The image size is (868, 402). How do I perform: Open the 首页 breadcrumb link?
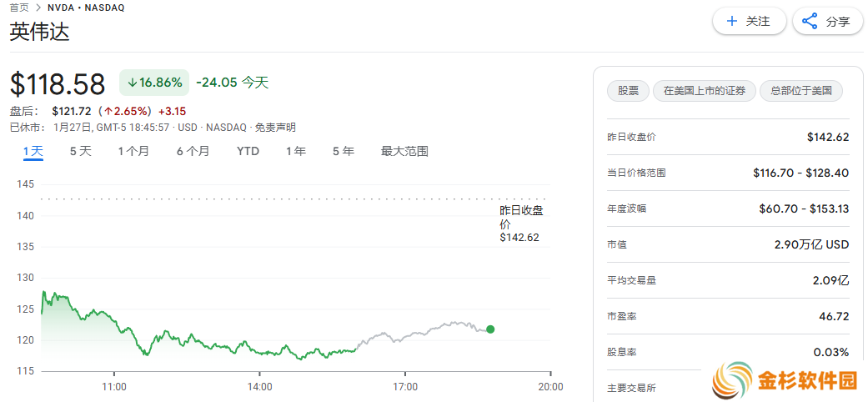point(19,8)
